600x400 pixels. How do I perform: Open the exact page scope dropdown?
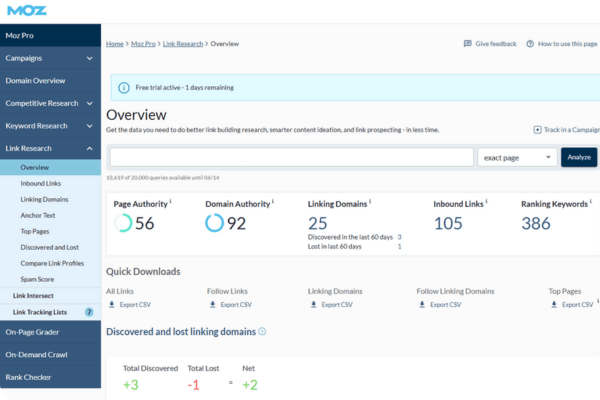[x=517, y=157]
